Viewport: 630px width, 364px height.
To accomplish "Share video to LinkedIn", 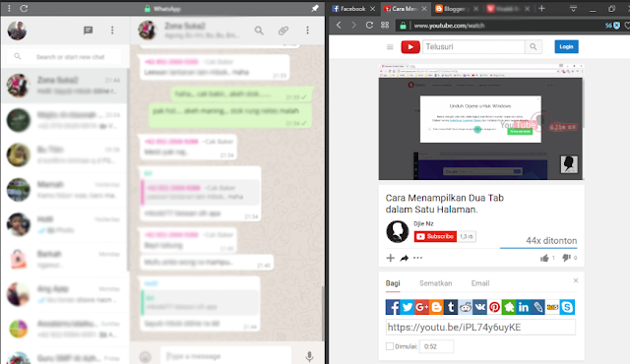I will [x=523, y=307].
